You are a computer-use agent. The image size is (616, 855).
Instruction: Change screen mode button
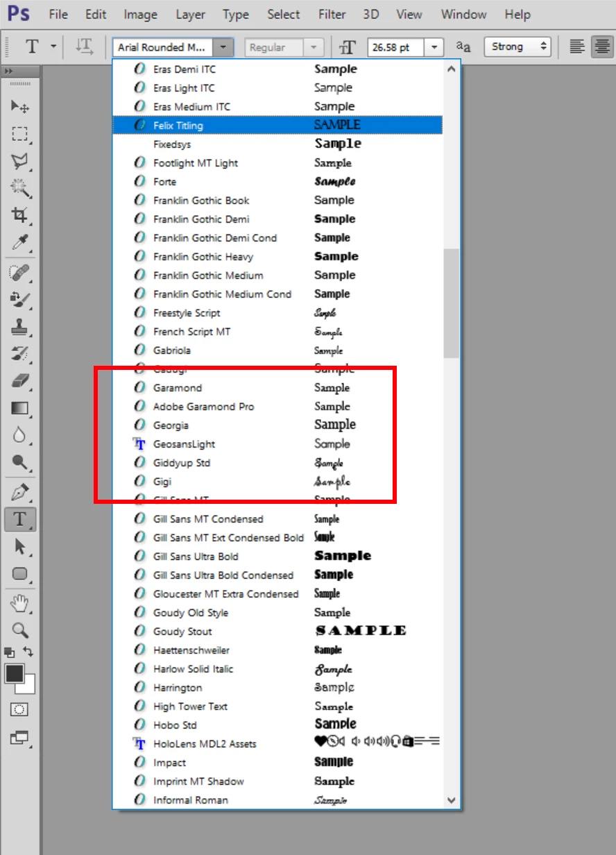20,738
